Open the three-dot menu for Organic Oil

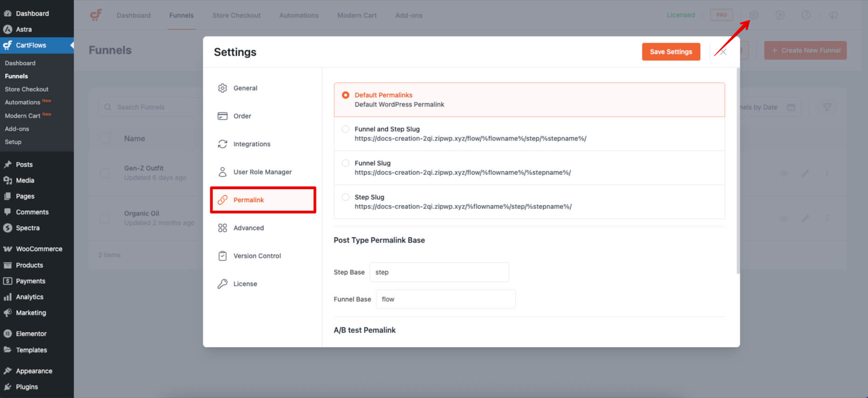point(827,218)
